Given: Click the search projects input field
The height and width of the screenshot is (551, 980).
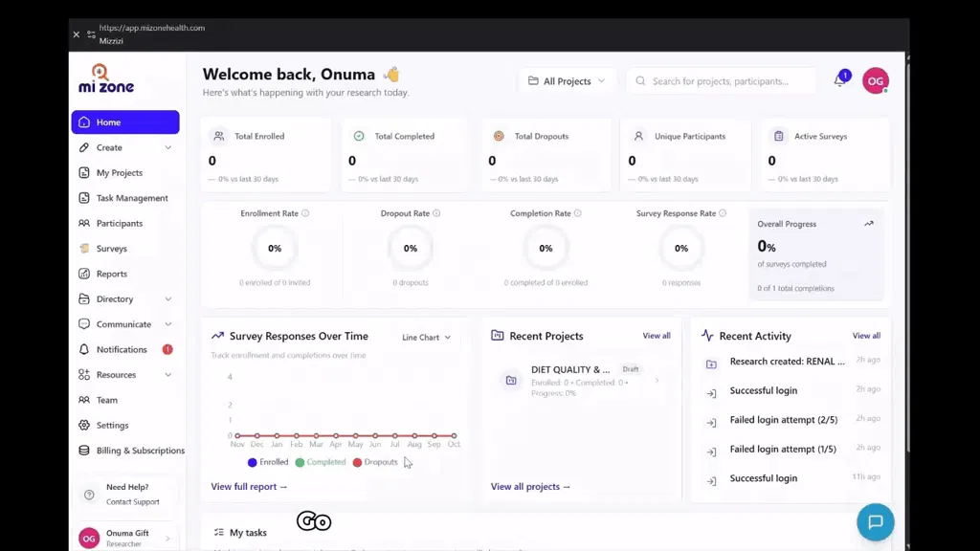Looking at the screenshot, I should [x=722, y=80].
